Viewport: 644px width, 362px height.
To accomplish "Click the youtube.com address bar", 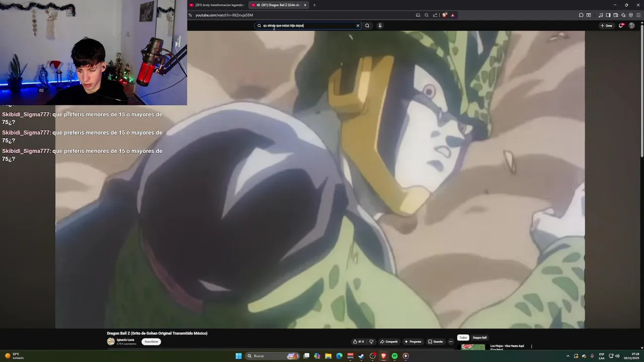I will point(302,15).
